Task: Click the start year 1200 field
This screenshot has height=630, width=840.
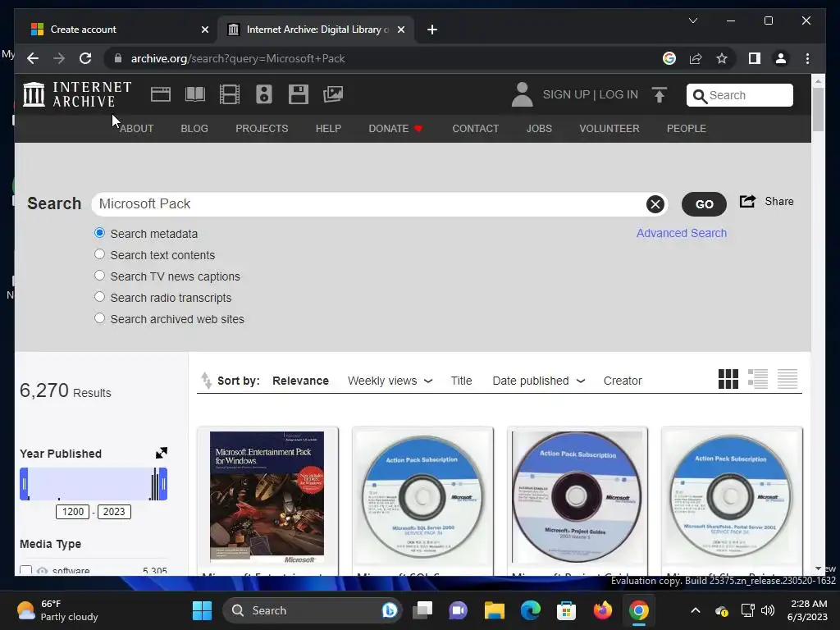Action: pos(73,512)
